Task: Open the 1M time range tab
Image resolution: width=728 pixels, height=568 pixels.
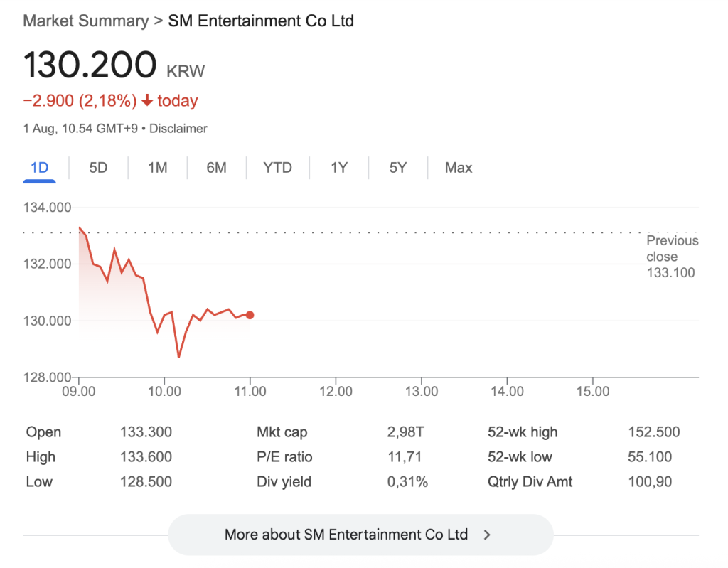Action: [x=157, y=168]
